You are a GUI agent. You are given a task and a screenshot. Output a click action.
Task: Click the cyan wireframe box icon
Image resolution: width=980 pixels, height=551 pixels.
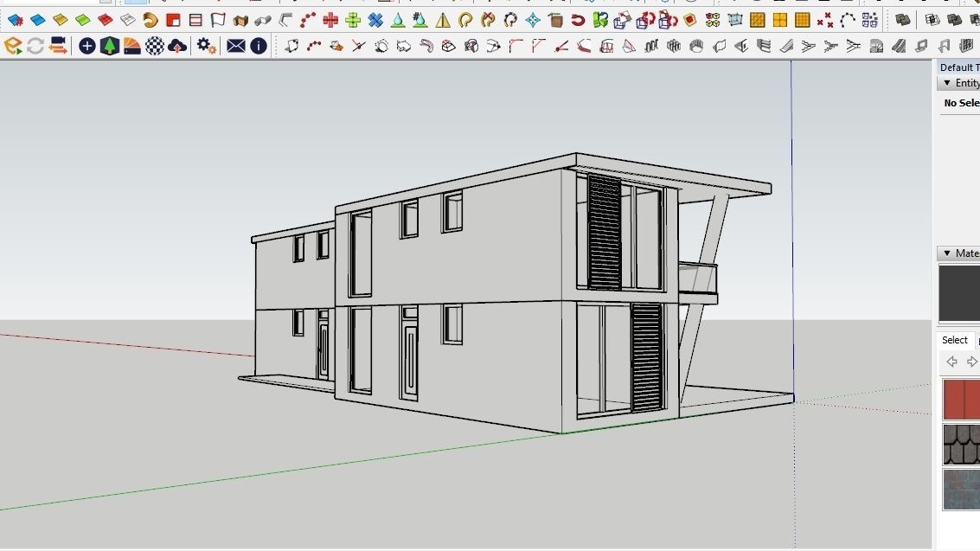tap(735, 20)
